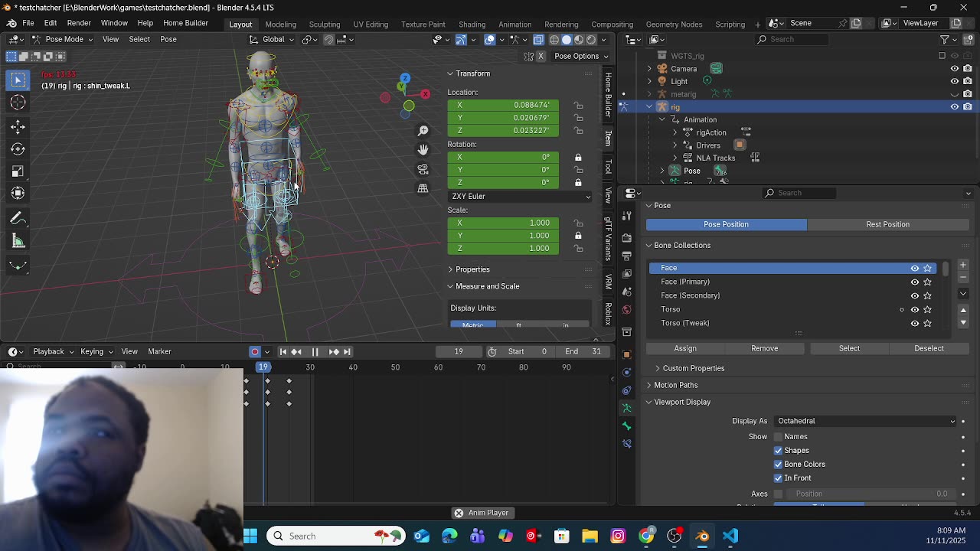980x551 pixels.
Task: Click the Location X value field
Action: pyautogui.click(x=503, y=105)
